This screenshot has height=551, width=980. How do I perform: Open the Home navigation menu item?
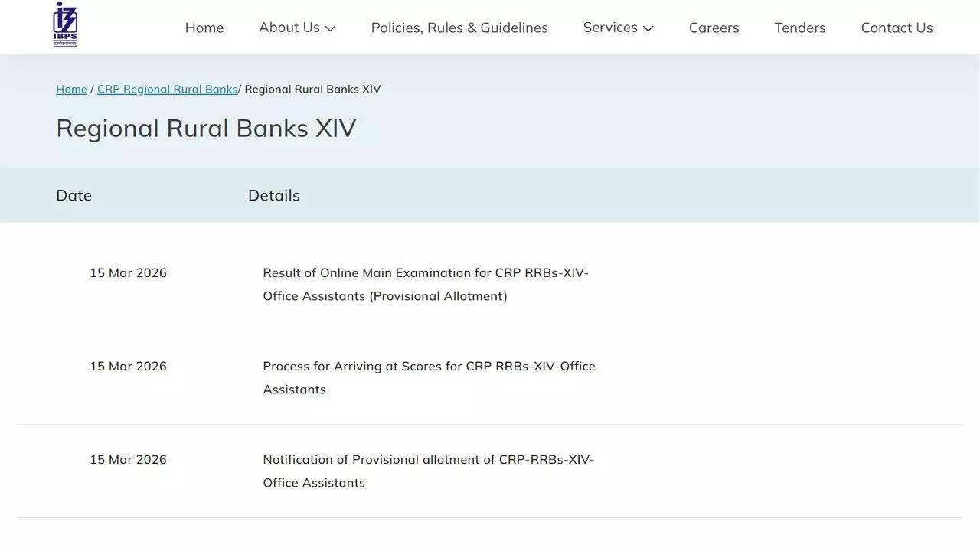pyautogui.click(x=204, y=28)
